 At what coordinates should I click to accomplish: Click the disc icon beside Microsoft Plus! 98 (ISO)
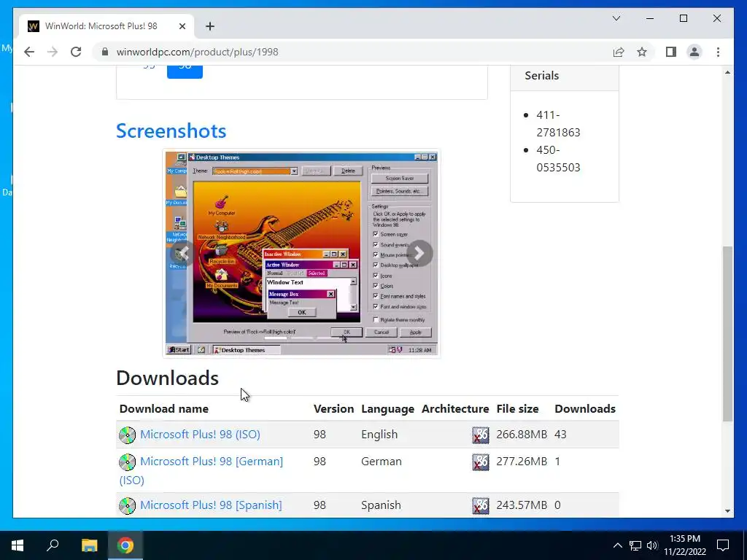127,435
